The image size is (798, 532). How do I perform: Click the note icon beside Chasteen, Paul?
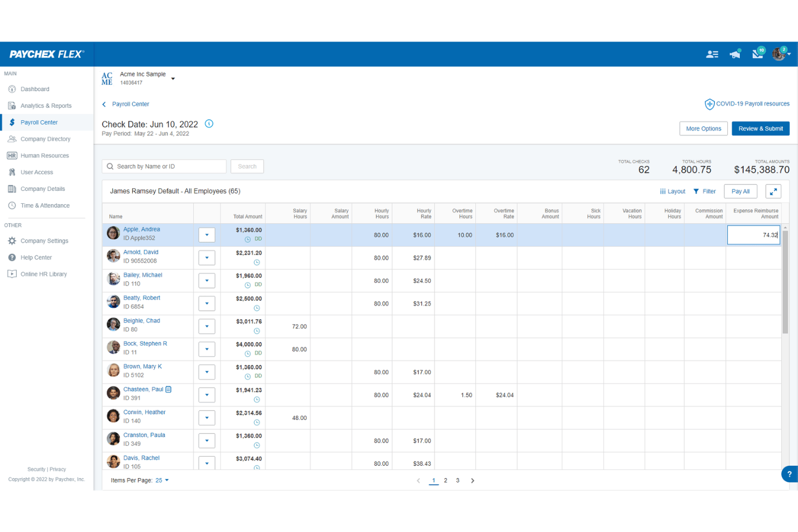tap(169, 389)
